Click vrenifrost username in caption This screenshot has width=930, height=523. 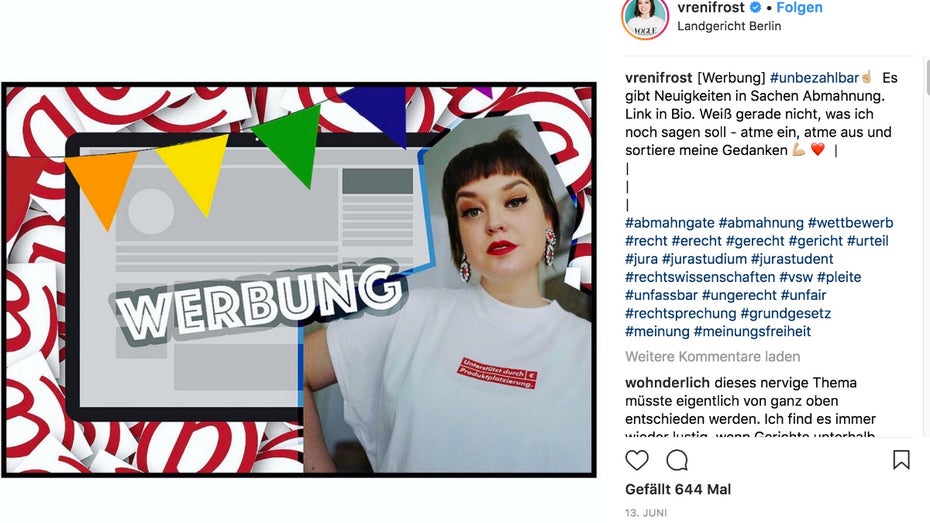coord(658,78)
